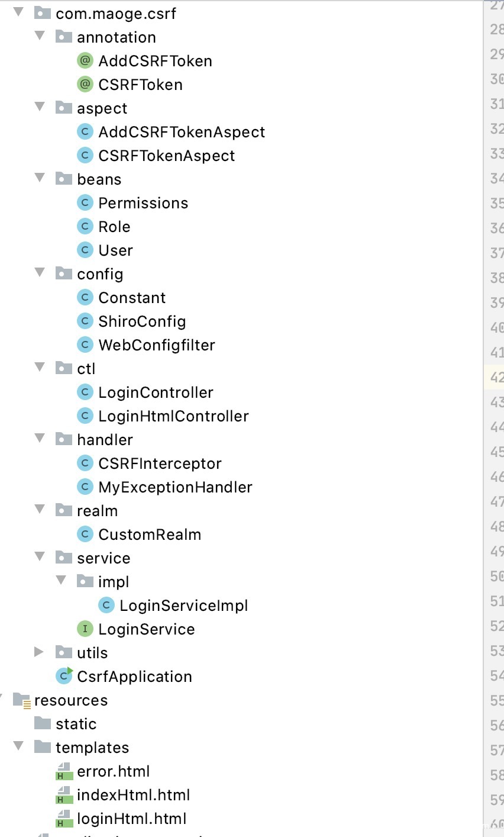This screenshot has height=837, width=504.
Task: Select the WebConfigfilter class
Action: pyautogui.click(x=157, y=345)
